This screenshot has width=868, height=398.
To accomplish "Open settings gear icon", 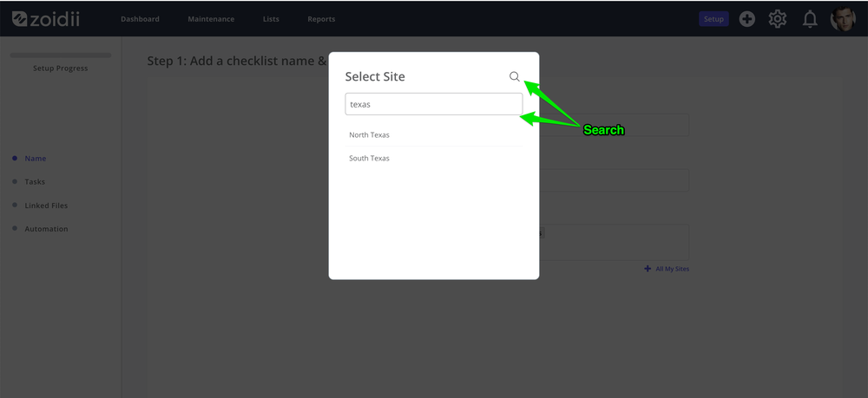I will point(778,19).
